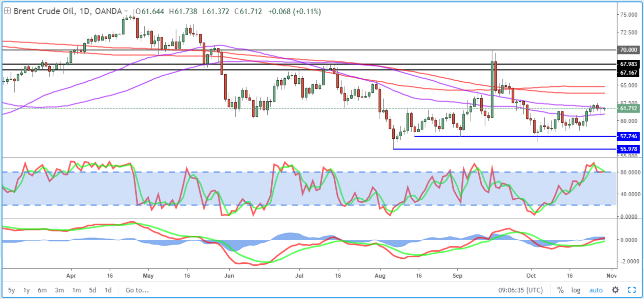
Task: Toggle auto scale mode
Action: pos(596,290)
